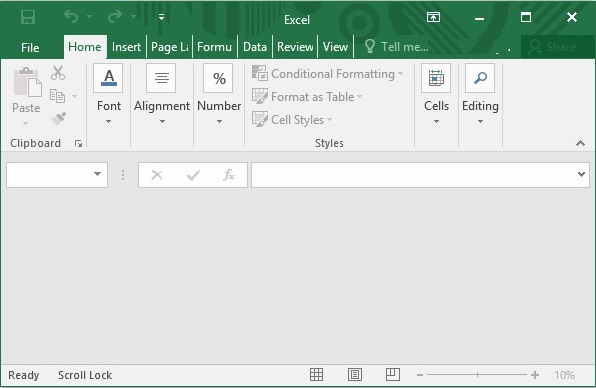Click the Ready status text
596x388 pixels.
(24, 375)
